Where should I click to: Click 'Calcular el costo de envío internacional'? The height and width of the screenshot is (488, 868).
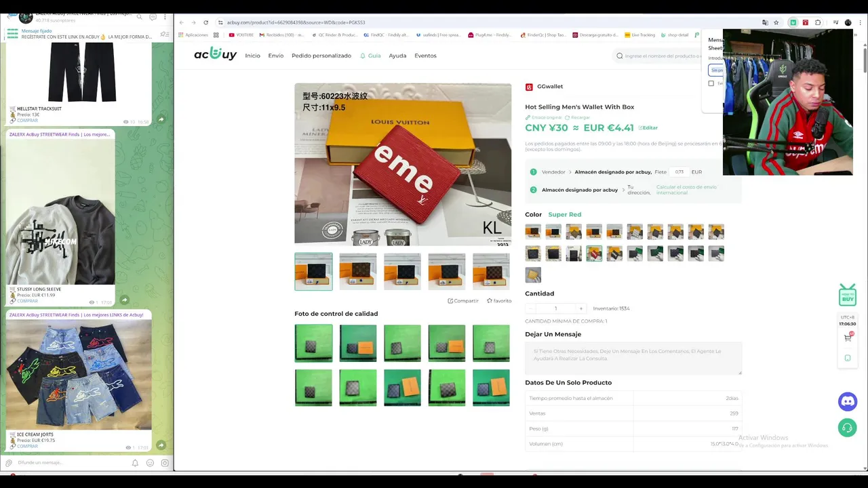[x=686, y=190]
